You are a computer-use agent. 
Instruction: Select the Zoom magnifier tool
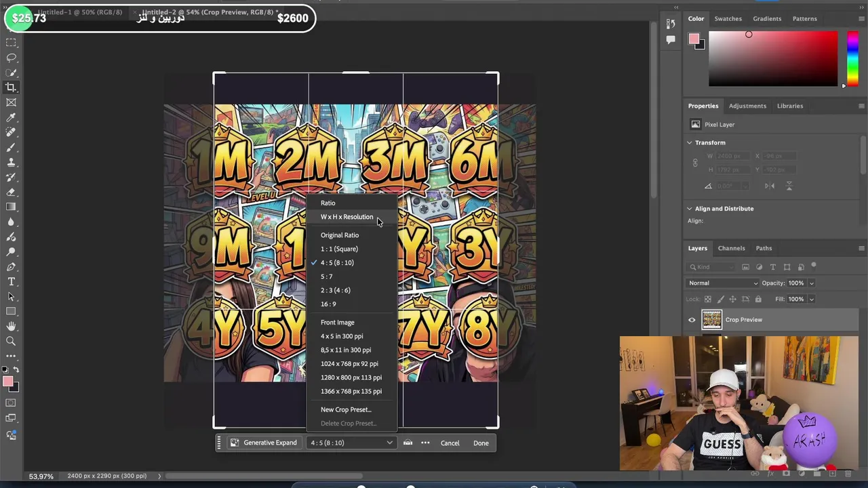tap(11, 341)
